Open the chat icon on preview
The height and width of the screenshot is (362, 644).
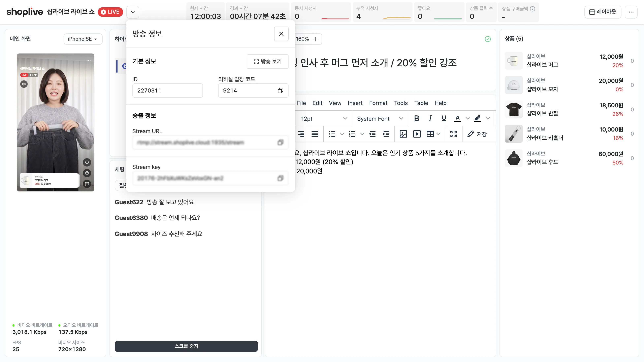(x=87, y=184)
